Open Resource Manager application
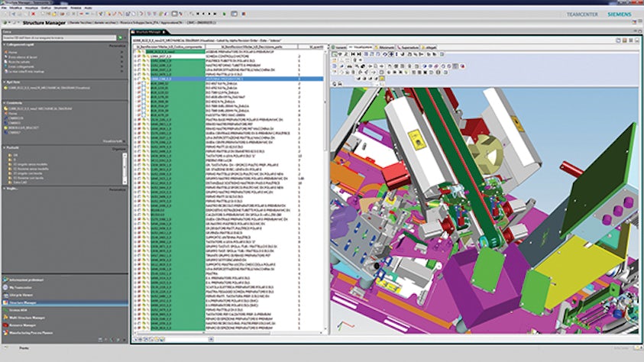Viewport: 644px width, 362px height. pos(22,325)
